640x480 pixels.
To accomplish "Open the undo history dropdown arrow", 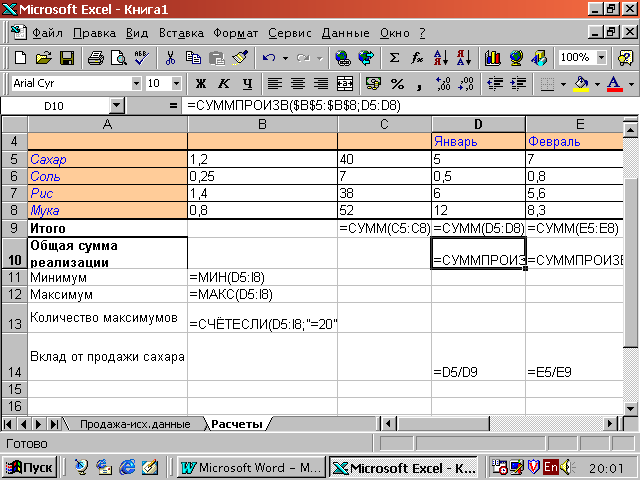I will (x=285, y=58).
